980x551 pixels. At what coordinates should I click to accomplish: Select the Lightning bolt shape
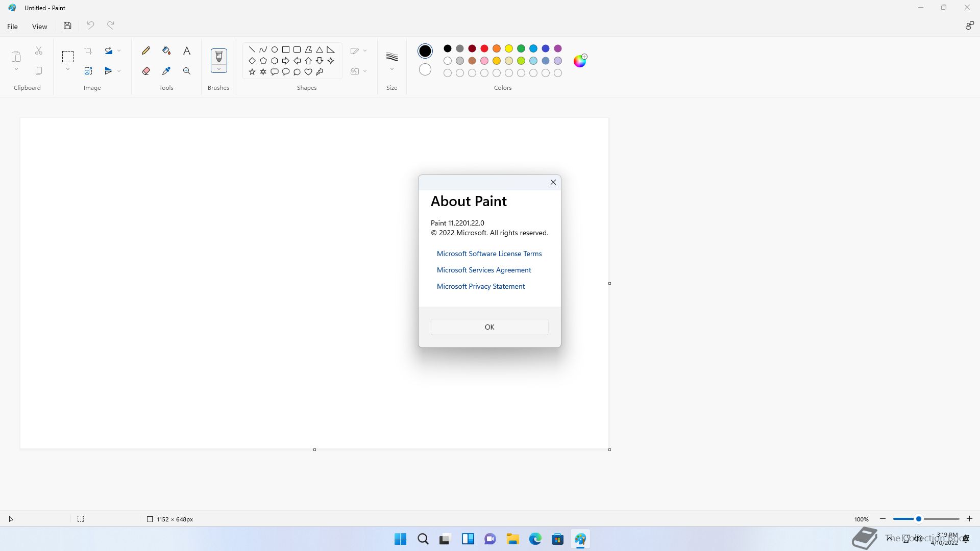[320, 72]
